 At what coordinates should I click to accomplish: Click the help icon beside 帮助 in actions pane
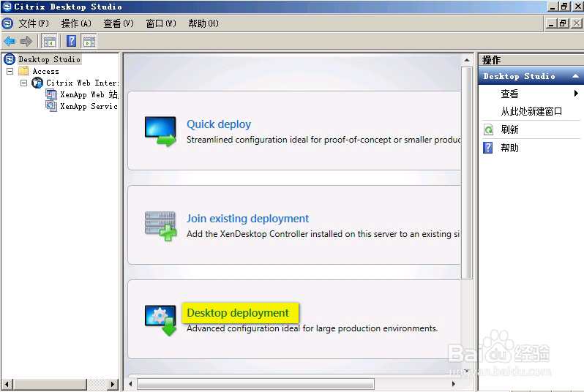(488, 148)
